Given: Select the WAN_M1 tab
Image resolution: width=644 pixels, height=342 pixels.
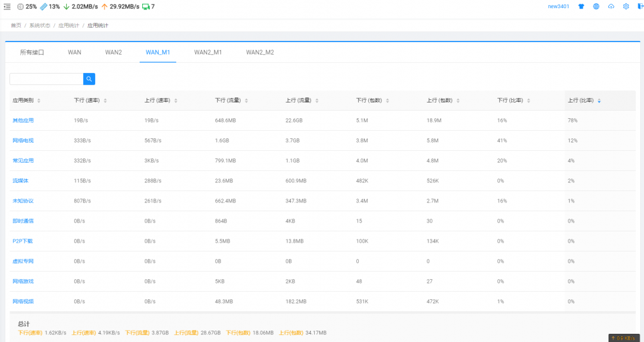Looking at the screenshot, I should click(x=158, y=52).
